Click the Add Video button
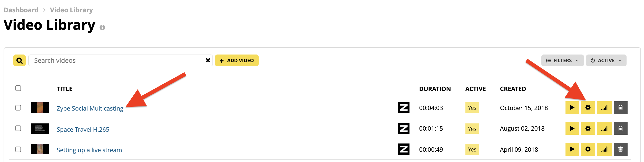644x162 pixels. [237, 60]
